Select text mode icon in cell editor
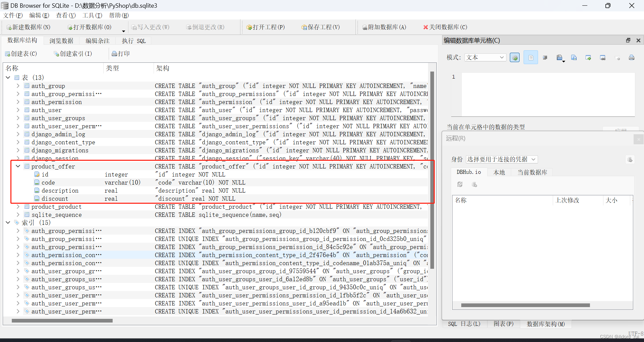Image resolution: width=644 pixels, height=342 pixels. (531, 57)
